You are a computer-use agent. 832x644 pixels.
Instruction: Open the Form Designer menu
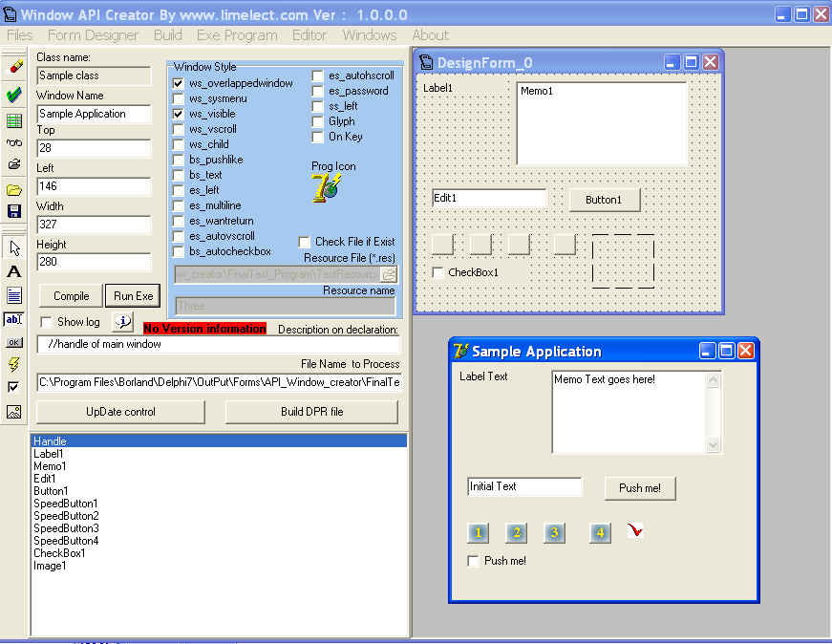(93, 35)
